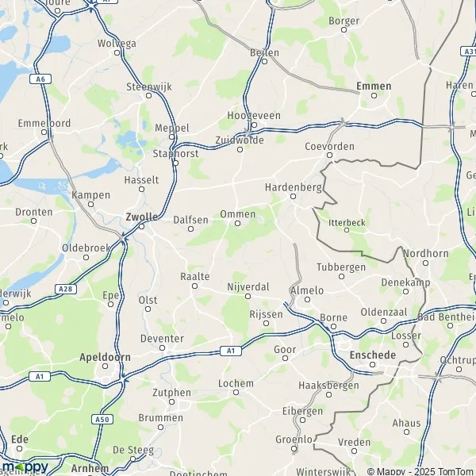The image size is (476, 476).
Task: Click the Apeldoorn city marker
Action: click(105, 366)
